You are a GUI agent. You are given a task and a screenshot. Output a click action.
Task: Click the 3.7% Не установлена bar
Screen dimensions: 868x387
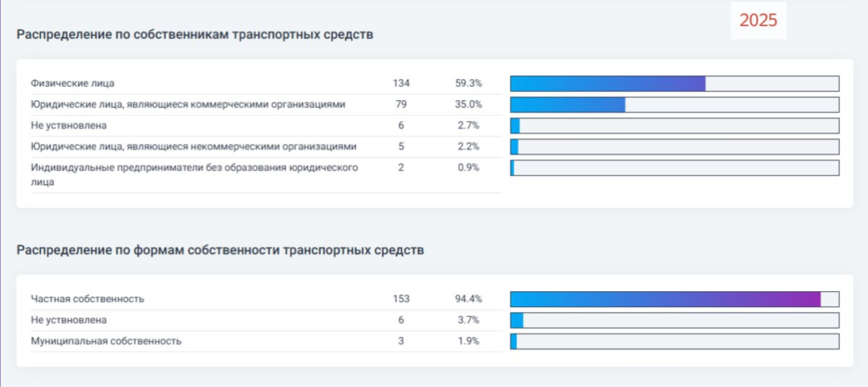pos(674,321)
